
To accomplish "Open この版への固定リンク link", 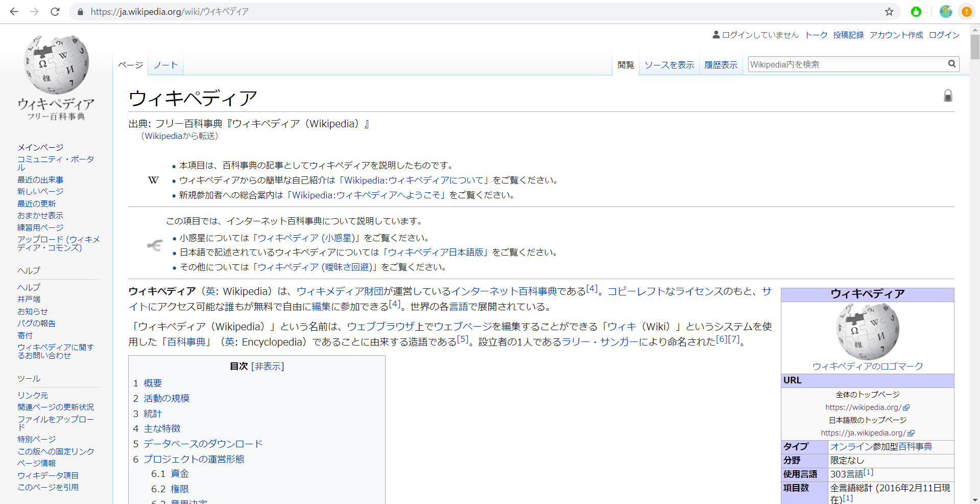I will (x=56, y=451).
